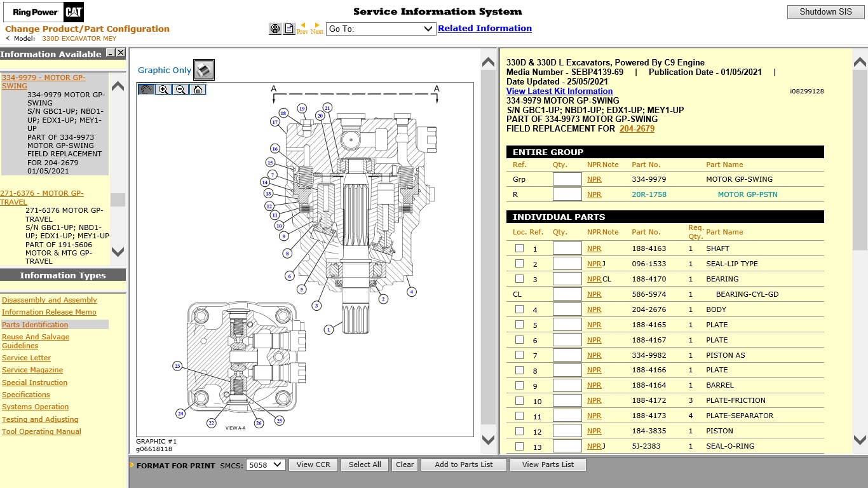Open the Go To dropdown
Viewport: 868px width, 488px height.
pos(380,29)
